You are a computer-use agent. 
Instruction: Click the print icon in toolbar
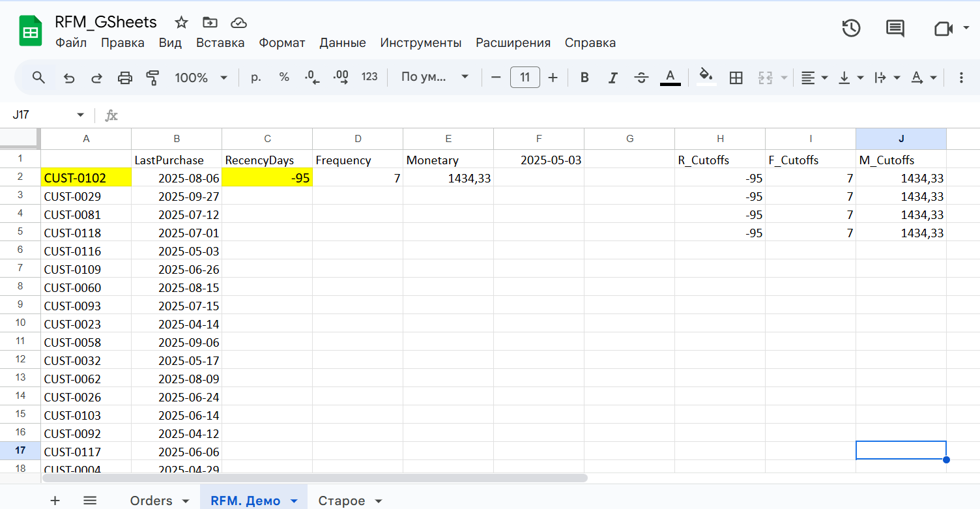click(124, 78)
